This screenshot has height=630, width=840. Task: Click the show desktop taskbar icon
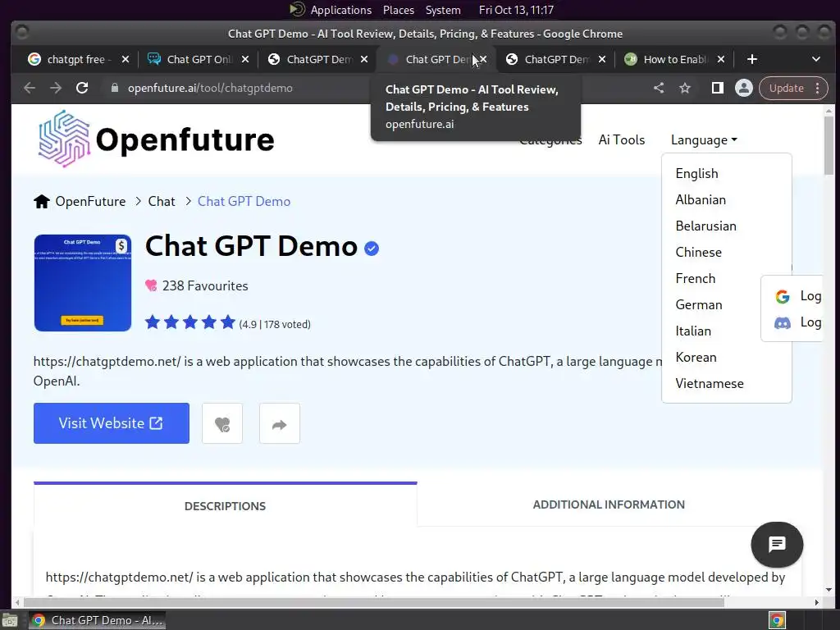[10, 620]
